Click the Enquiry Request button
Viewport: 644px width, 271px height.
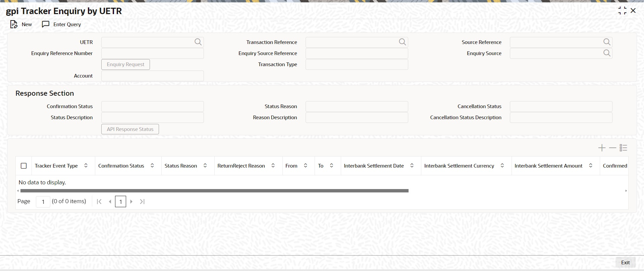pyautogui.click(x=125, y=64)
